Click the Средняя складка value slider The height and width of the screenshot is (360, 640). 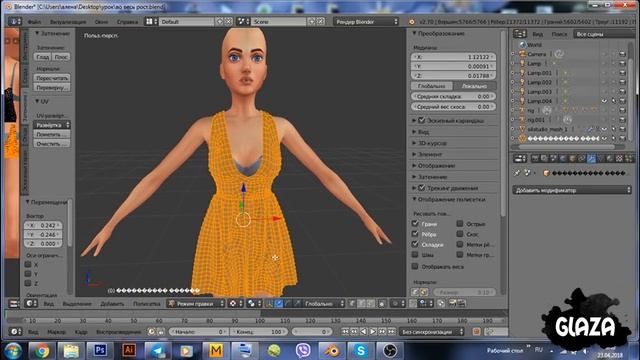point(453,96)
